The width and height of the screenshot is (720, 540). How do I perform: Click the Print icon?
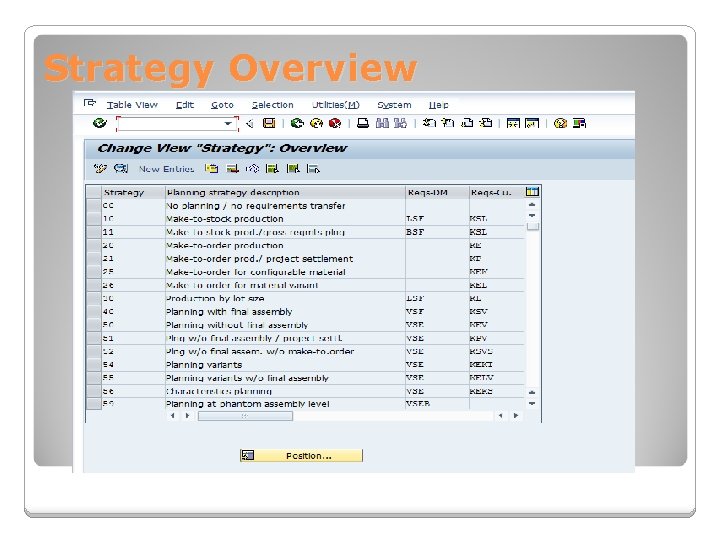tap(363, 123)
